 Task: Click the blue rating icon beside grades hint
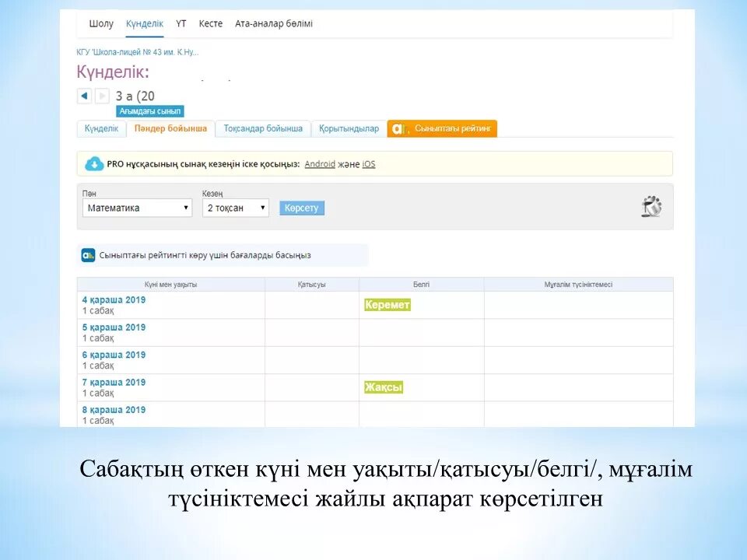click(88, 255)
